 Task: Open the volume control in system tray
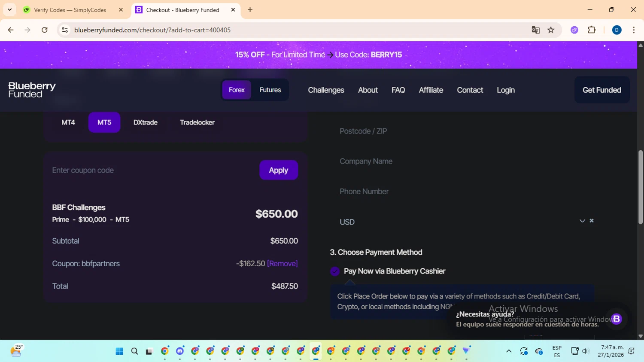[586, 351]
